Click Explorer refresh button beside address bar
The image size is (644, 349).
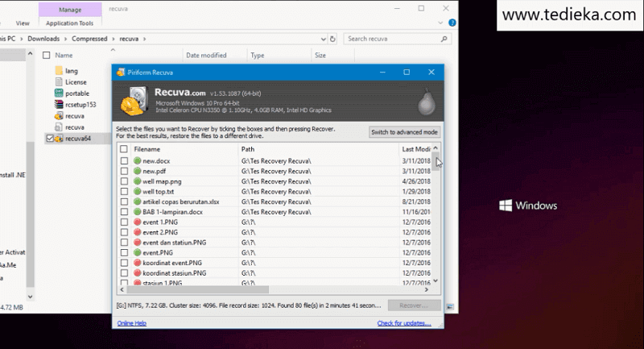pos(332,39)
